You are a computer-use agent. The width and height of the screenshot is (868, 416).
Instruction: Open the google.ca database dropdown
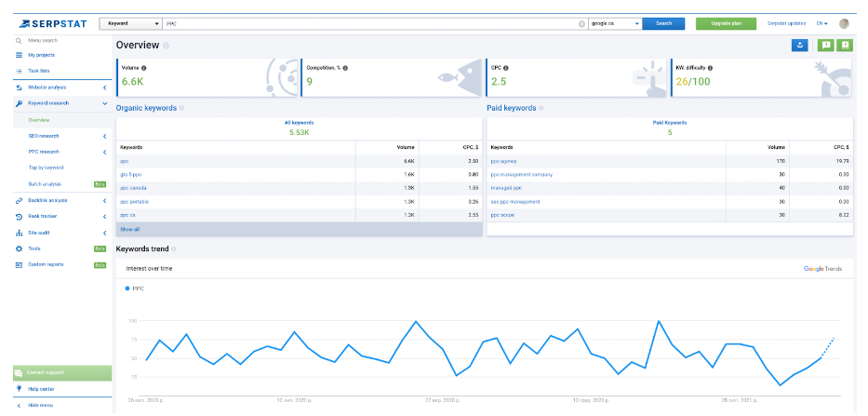coord(614,23)
